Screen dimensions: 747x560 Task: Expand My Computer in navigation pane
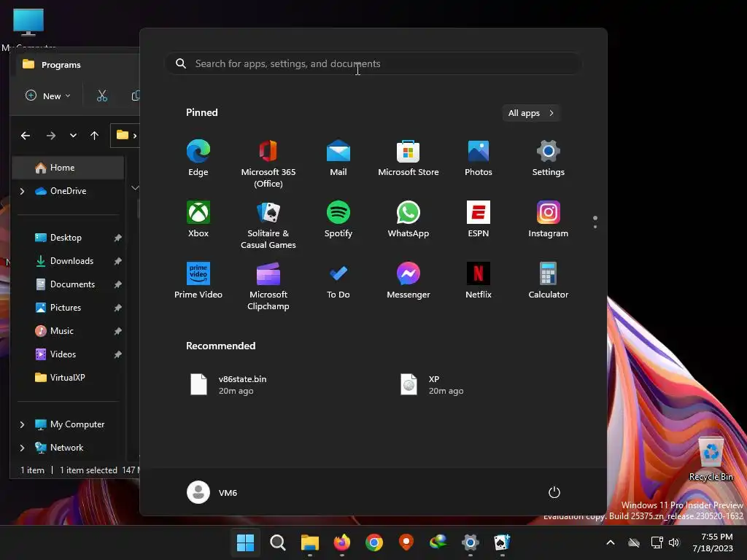coord(22,424)
